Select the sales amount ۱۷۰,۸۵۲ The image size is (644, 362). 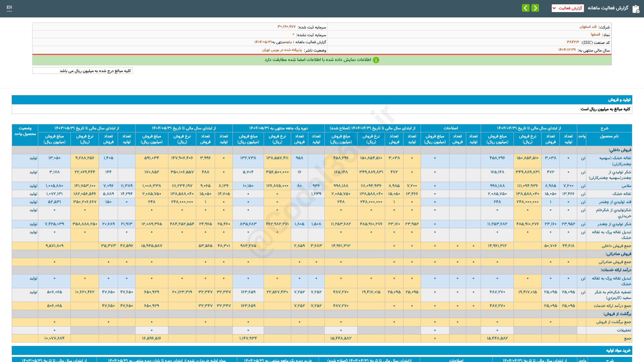pyautogui.click(x=152, y=172)
